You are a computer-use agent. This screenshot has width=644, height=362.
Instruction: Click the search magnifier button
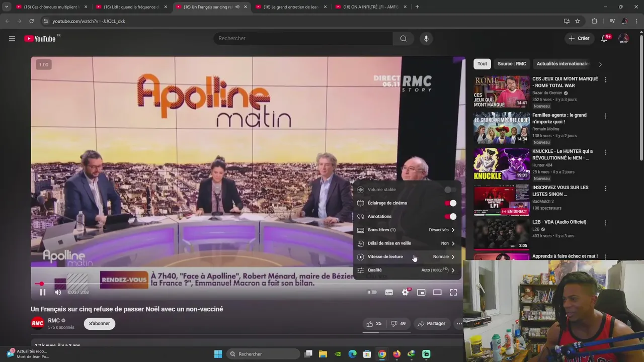[x=404, y=38]
